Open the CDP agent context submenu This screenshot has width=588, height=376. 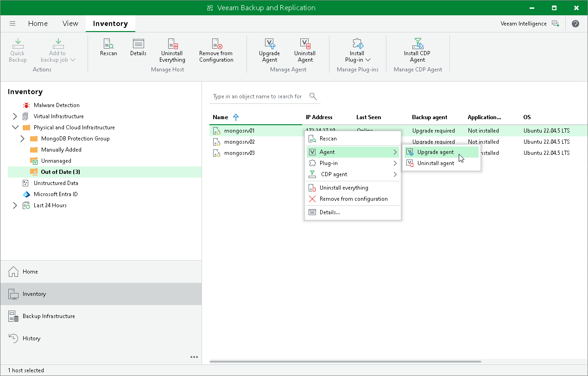(353, 174)
